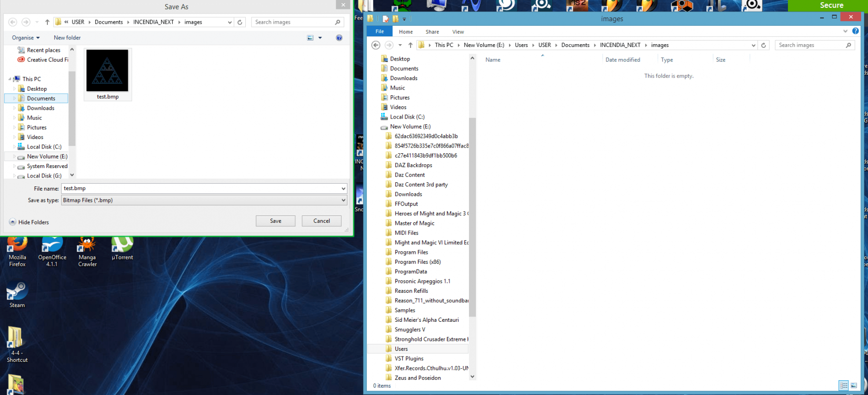
Task: Open File name dropdown arrow
Action: 343,189
